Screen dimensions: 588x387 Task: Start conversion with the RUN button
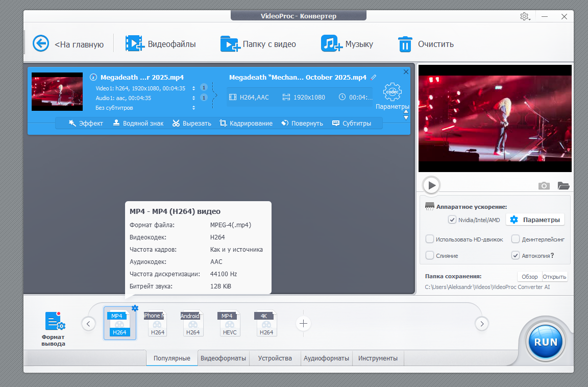tap(546, 342)
